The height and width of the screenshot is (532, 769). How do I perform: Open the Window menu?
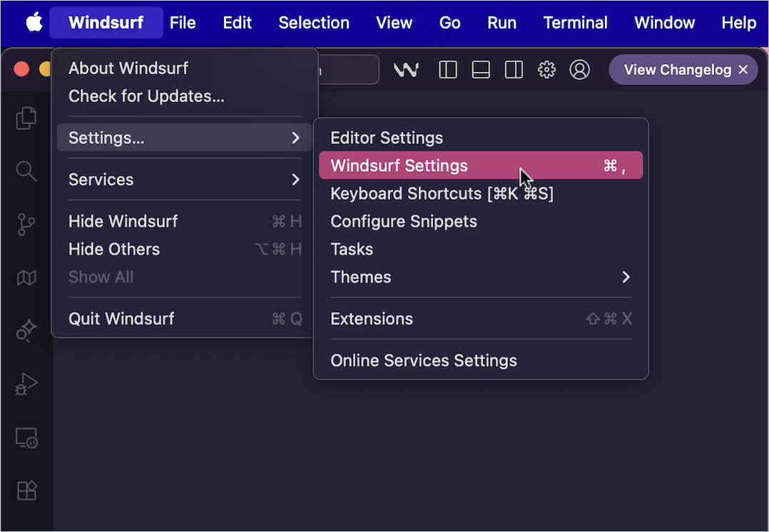click(x=665, y=23)
